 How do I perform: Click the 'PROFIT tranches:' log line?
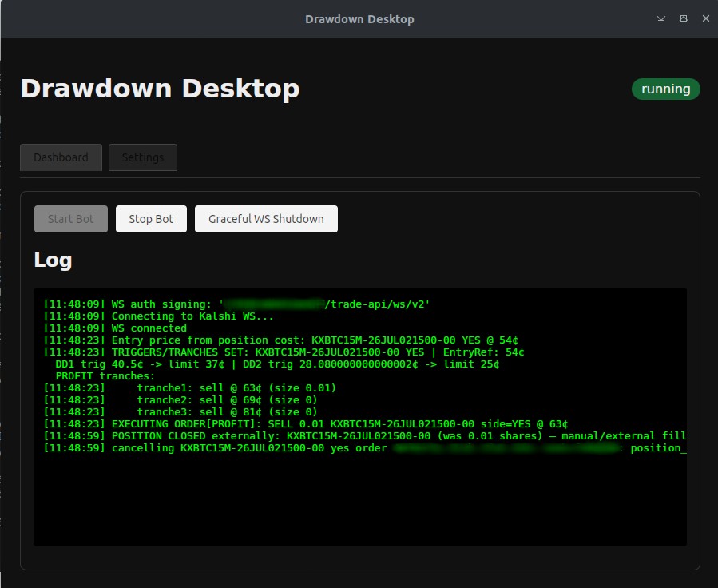click(x=105, y=376)
